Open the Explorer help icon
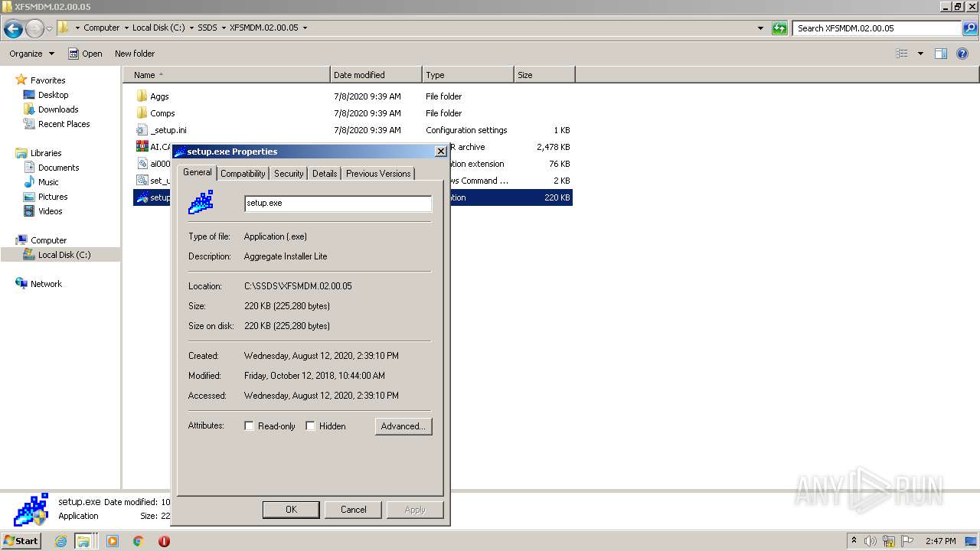 962,54
